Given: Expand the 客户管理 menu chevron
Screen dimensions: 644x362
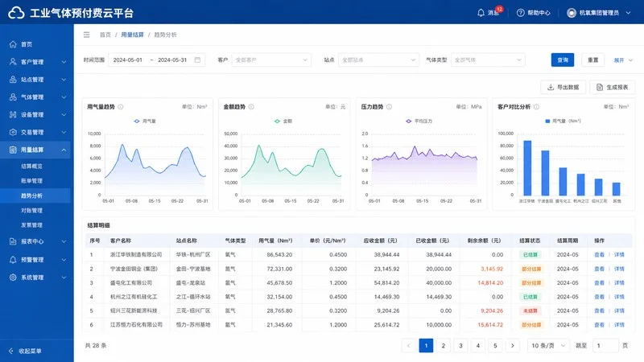Looking at the screenshot, I should [64, 62].
